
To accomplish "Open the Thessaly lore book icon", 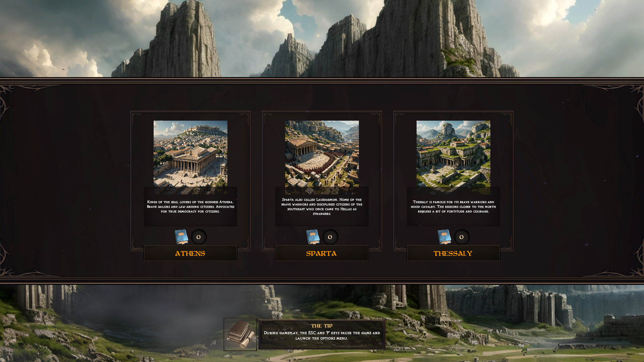I will [x=444, y=237].
